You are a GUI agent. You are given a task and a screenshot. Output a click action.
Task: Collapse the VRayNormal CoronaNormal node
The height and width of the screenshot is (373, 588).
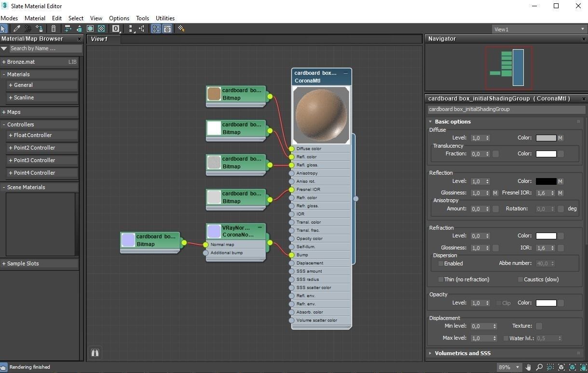[x=260, y=227]
